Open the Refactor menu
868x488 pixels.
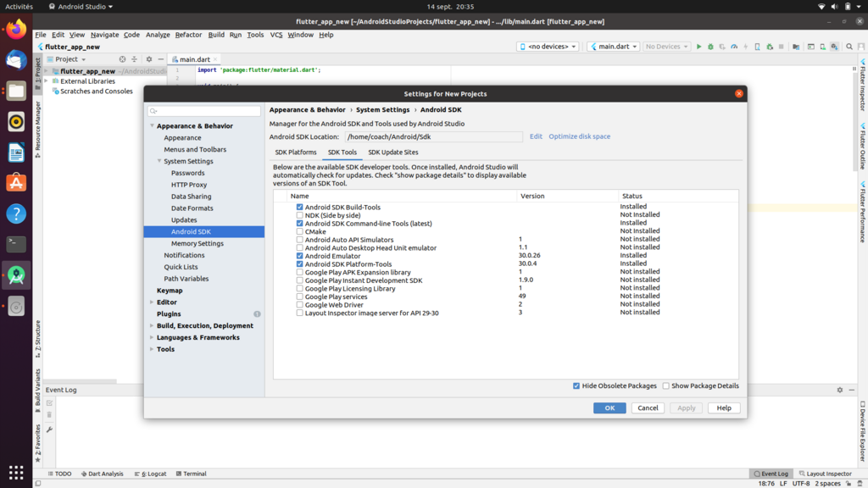click(188, 34)
